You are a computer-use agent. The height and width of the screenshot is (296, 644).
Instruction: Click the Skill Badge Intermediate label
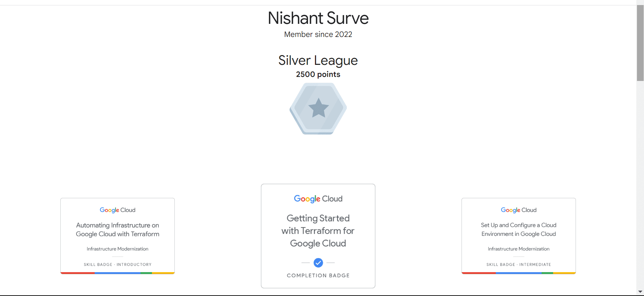point(519,265)
